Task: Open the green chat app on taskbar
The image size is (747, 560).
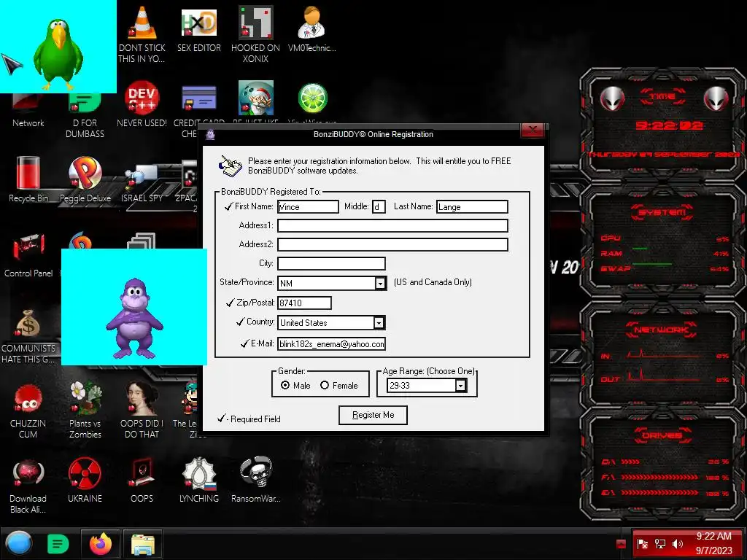Action: point(58,543)
